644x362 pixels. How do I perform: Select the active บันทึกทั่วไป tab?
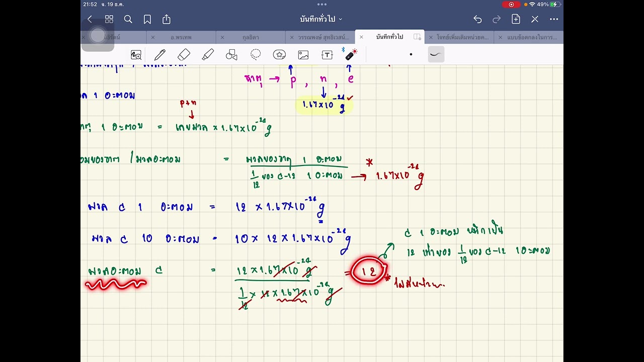point(389,37)
